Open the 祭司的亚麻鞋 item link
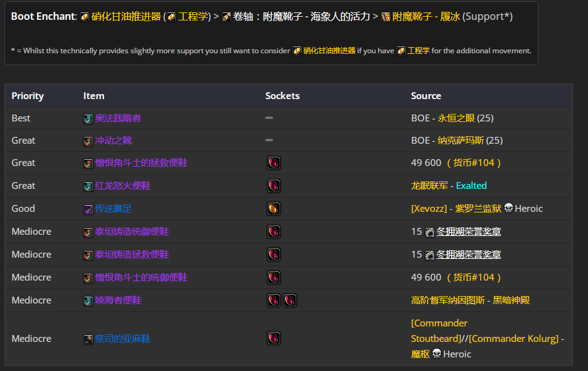This screenshot has width=588, height=371. [x=122, y=338]
